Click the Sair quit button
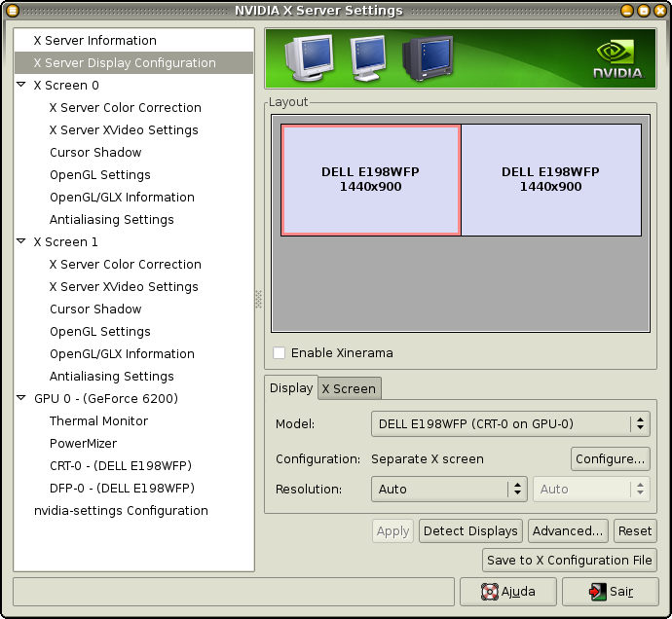 click(611, 592)
